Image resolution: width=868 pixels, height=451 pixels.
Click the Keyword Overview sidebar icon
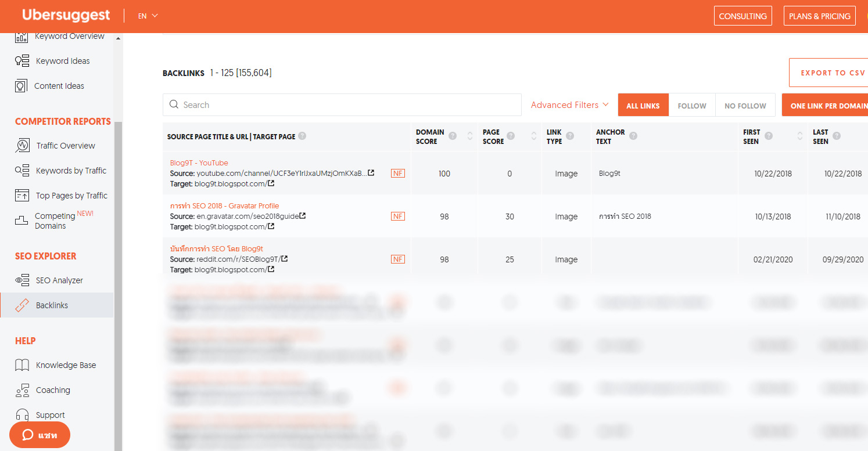[21, 37]
